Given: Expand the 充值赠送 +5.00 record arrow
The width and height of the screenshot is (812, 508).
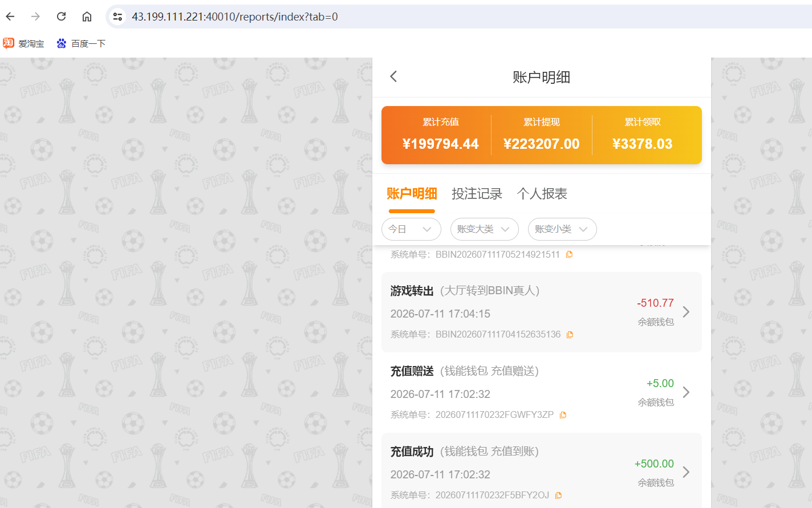Looking at the screenshot, I should [x=686, y=392].
